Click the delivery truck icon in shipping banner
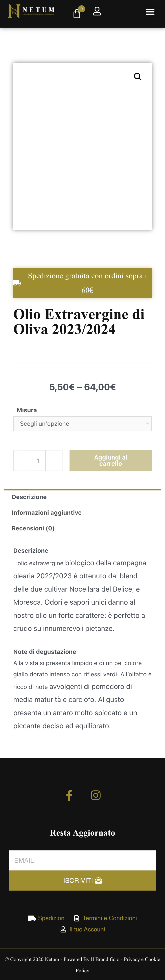The image size is (165, 980). click(x=17, y=283)
